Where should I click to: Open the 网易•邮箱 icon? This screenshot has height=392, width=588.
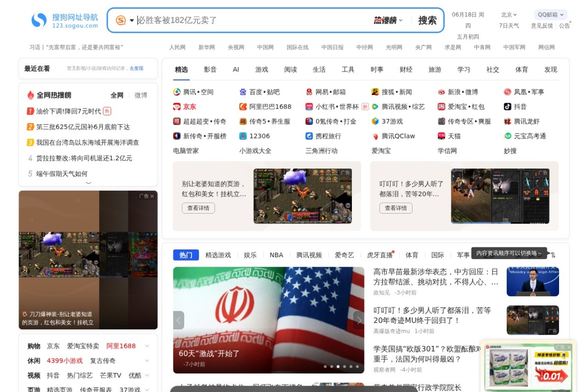309,92
